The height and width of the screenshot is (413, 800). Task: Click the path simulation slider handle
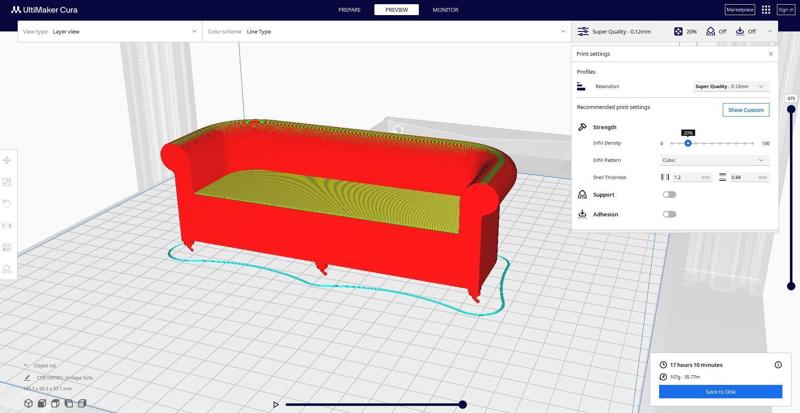coord(462,404)
